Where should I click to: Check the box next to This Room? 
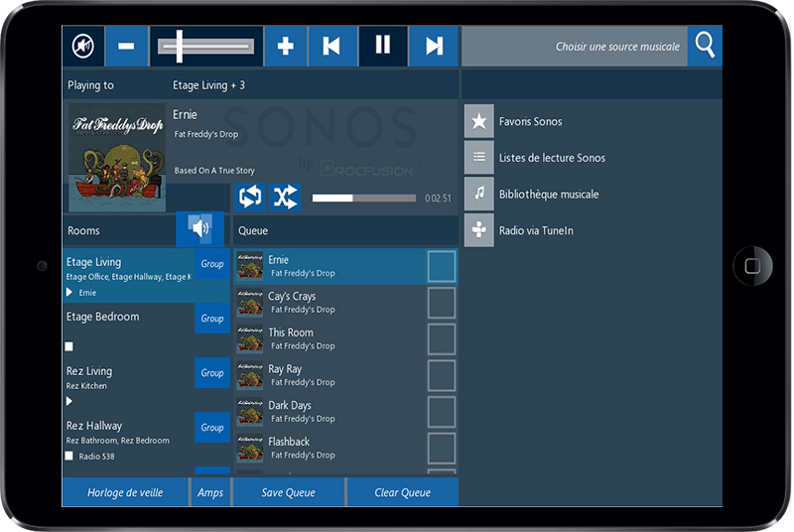(x=442, y=339)
